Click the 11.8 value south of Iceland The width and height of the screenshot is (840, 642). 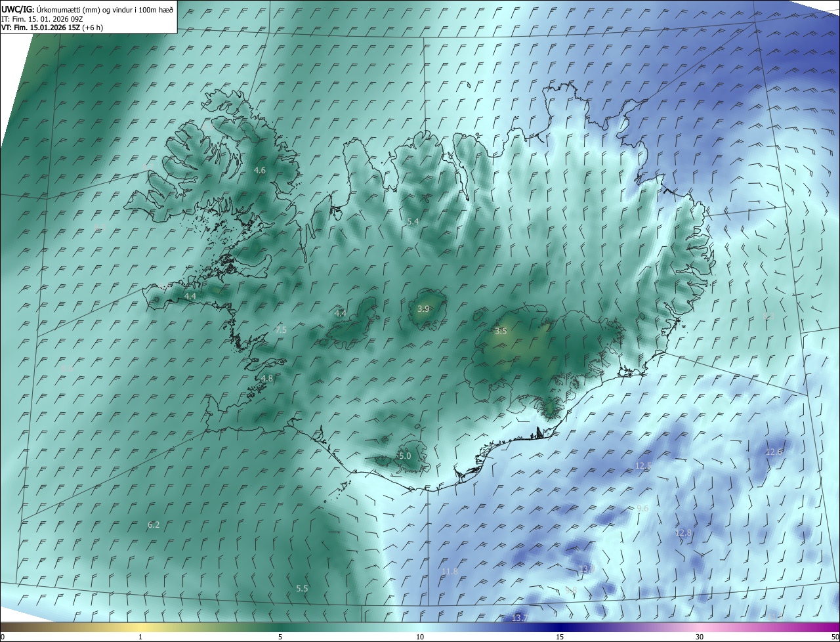coord(450,572)
